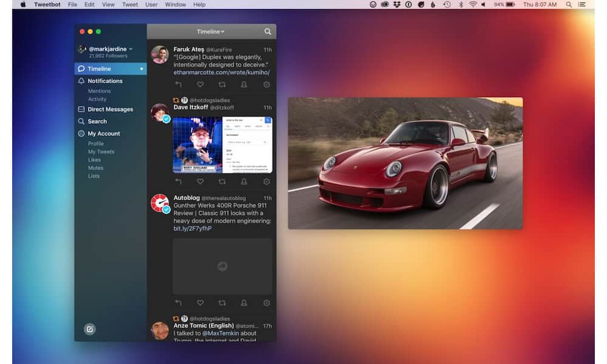This screenshot has height=364, width=607.
Task: Open the Dropbox menu bar icon
Action: [x=397, y=5]
